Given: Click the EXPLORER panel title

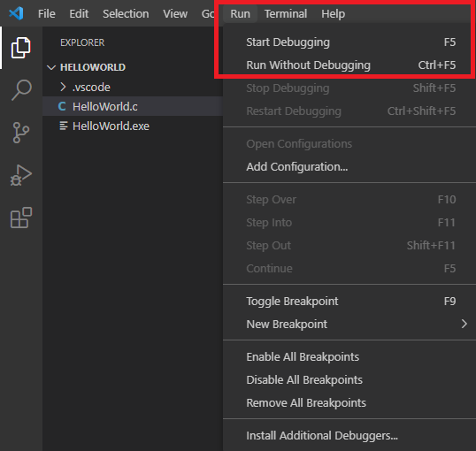Looking at the screenshot, I should point(82,42).
